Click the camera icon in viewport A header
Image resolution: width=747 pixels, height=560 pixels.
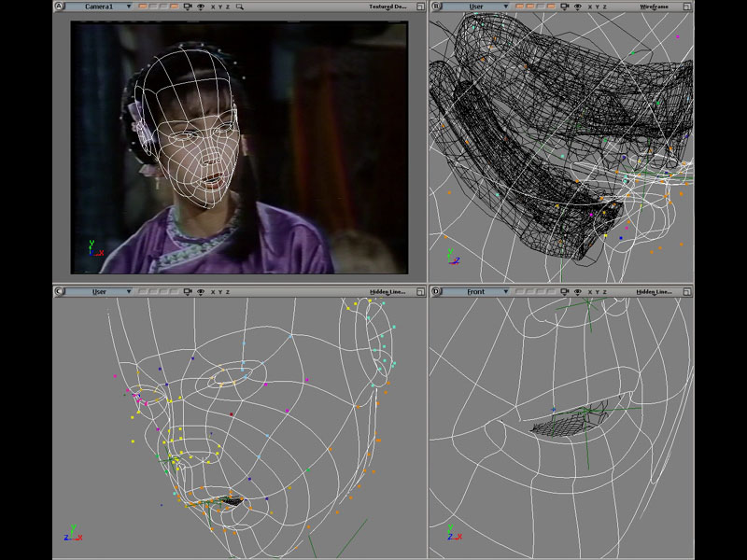point(188,6)
